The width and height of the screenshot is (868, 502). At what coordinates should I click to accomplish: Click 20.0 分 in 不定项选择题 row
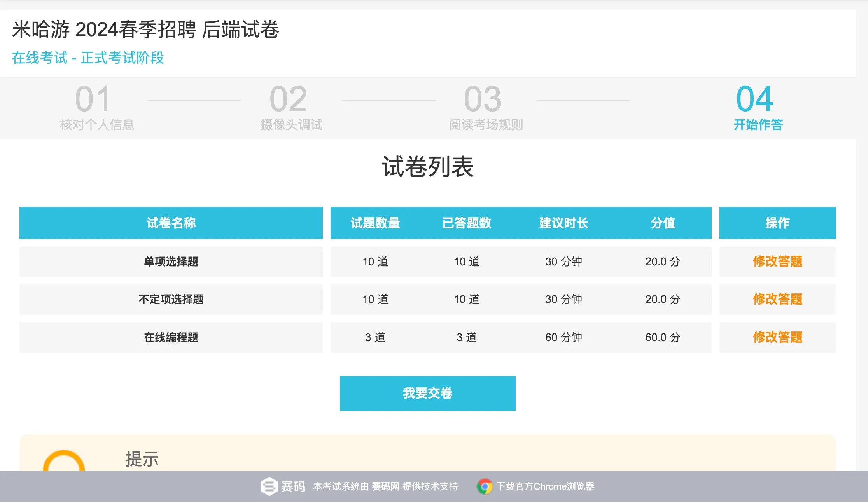tap(663, 299)
